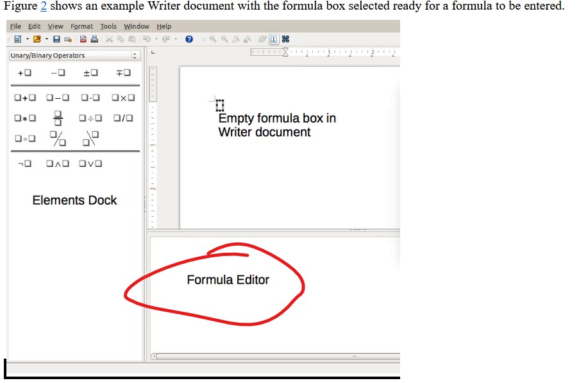Click the Open file folder icon
Viewport: 588px width, 383px height.
coord(37,39)
